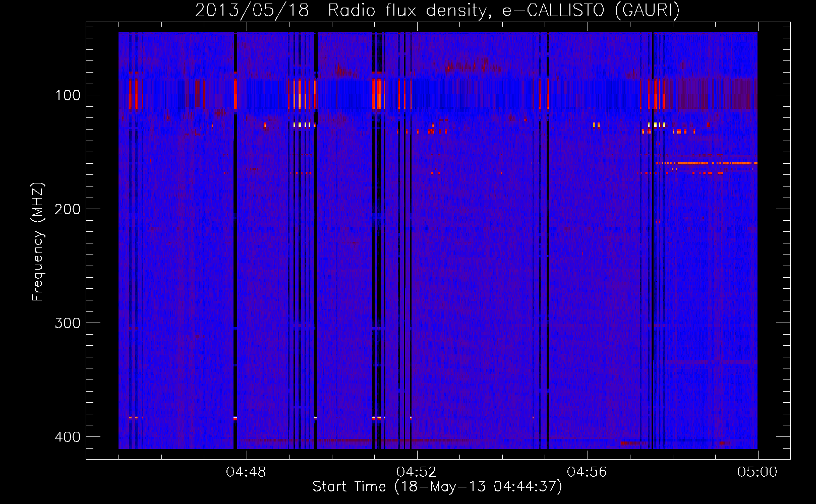Click the 04:56 time tick label

point(587,472)
